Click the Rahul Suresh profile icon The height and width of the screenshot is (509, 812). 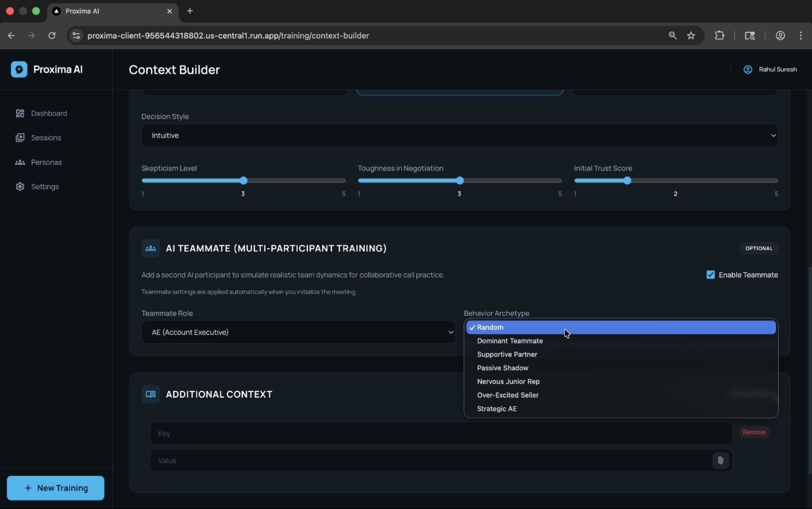(x=748, y=69)
